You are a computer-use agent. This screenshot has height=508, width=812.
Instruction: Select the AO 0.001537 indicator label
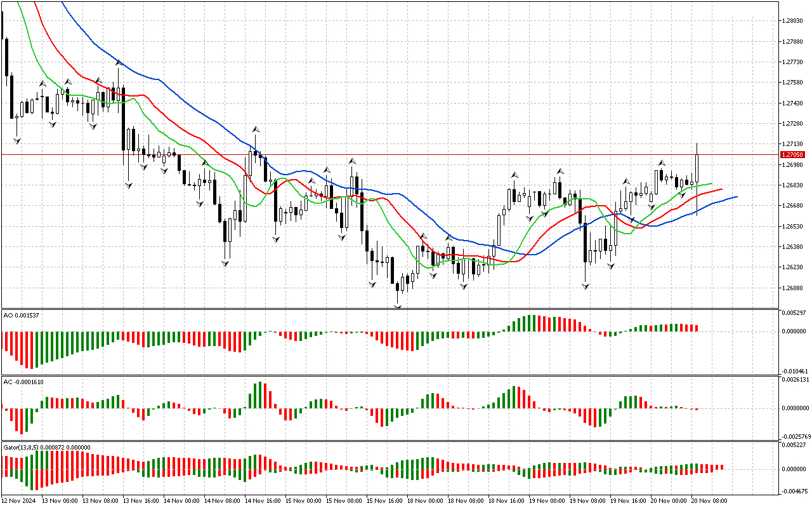tap(20, 314)
